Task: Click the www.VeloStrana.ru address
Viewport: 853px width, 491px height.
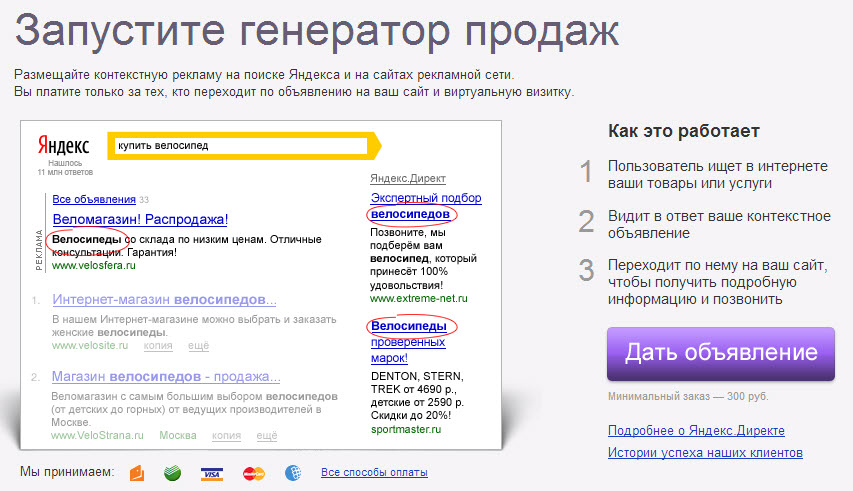Action: pyautogui.click(x=97, y=436)
